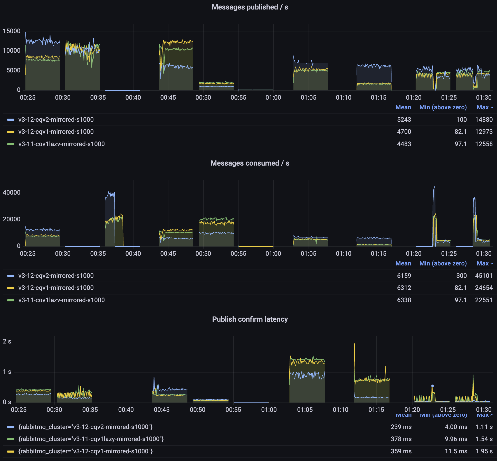The height and width of the screenshot is (461, 497).
Task: Sort Messages consumed legend by Max column
Action: (484, 263)
